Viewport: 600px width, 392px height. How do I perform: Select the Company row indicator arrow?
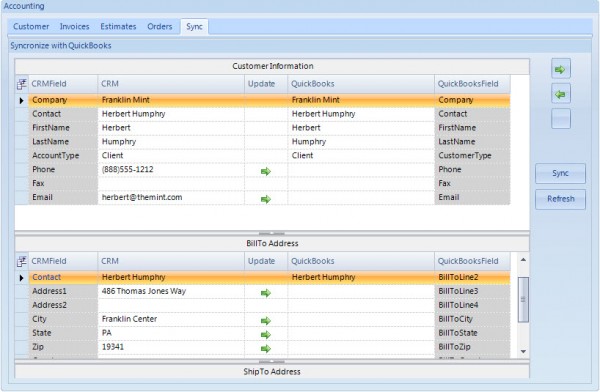tap(21, 101)
